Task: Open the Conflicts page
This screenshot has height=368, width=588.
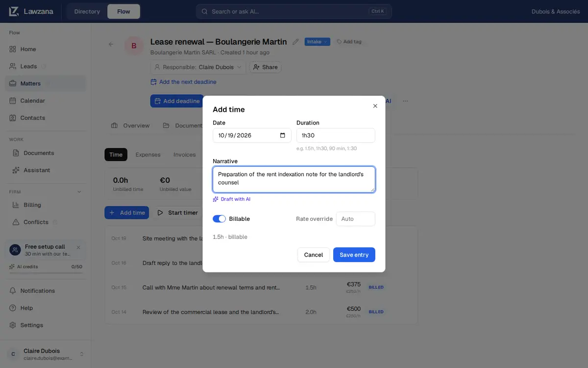Action: [46, 222]
